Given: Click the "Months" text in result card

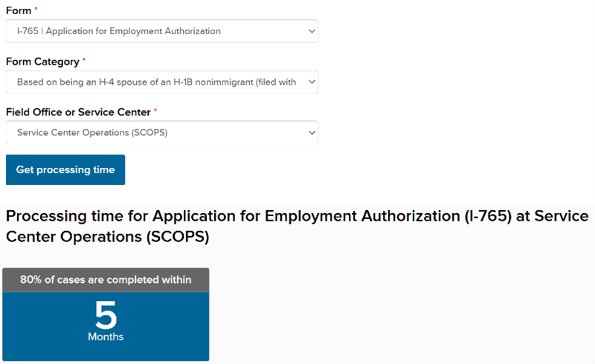Looking at the screenshot, I should pos(106,337).
